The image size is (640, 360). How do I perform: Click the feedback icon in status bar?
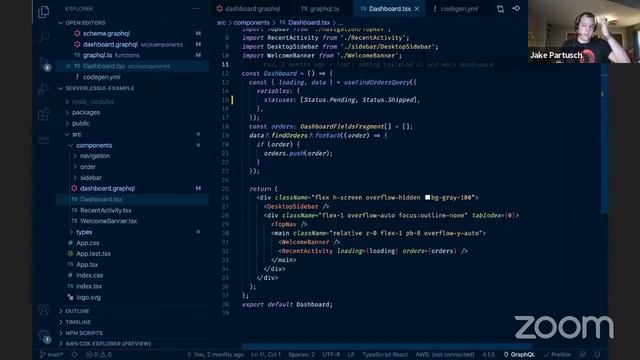point(582,355)
